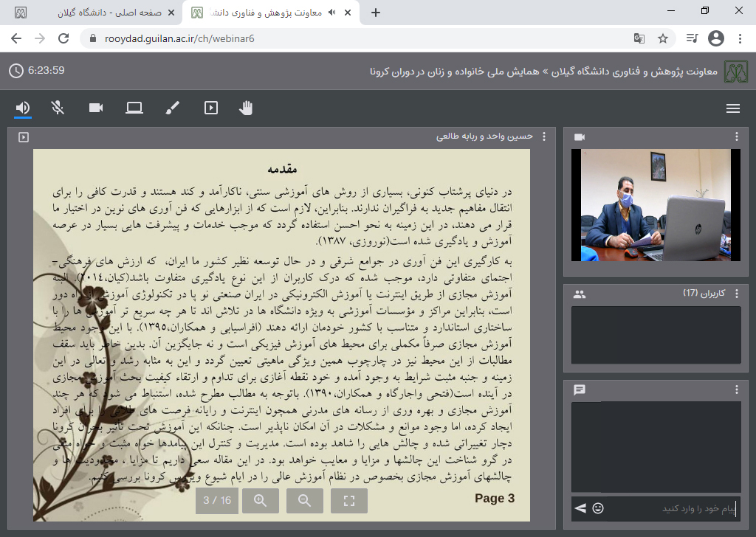Viewport: 756px width, 537px height.
Task: Enter fullscreen mode for the slide
Action: point(349,500)
